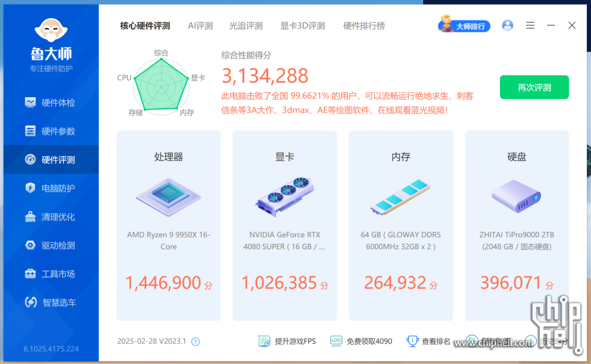Click the overall score 3,134,288
591x364 pixels.
(265, 75)
